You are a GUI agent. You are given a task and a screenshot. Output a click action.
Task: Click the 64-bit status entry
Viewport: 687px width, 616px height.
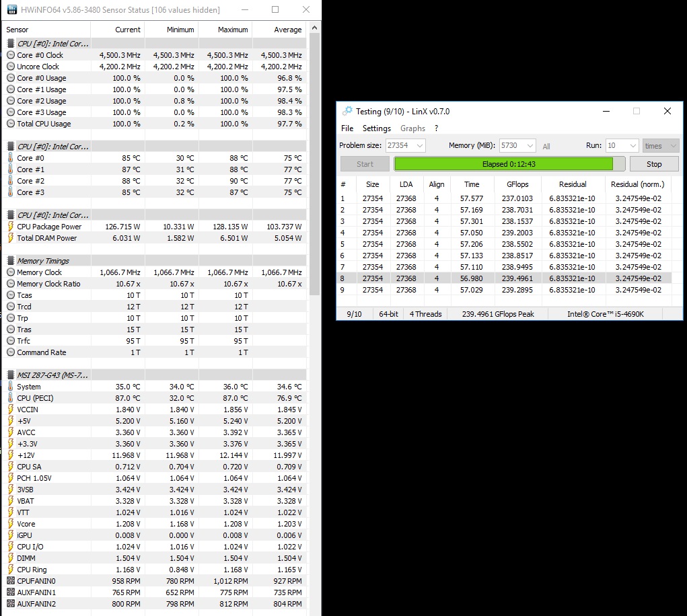pyautogui.click(x=388, y=314)
